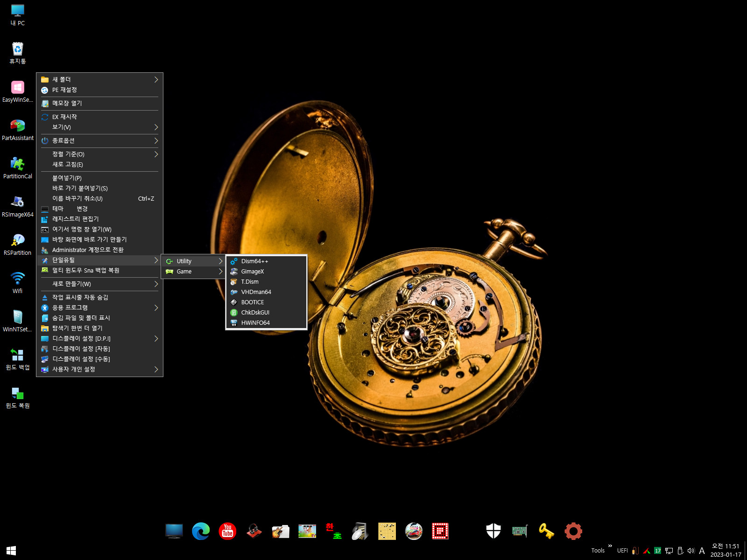
Task: Expand 디스플레이 설정 [D.P.I] submenu arrow
Action: tap(156, 339)
